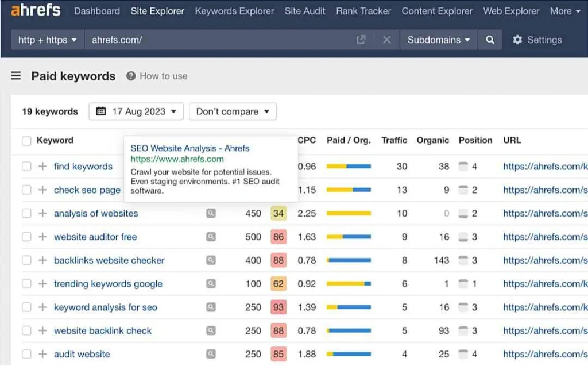Open Web Explorer in top navigation
Viewport: 588px width, 366px height.
coord(511,11)
